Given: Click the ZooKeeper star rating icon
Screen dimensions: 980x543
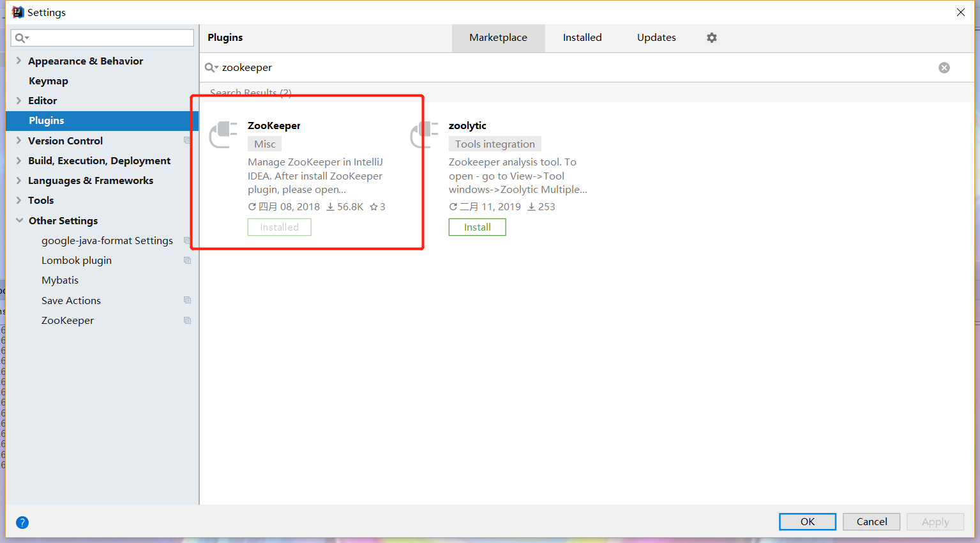Looking at the screenshot, I should [373, 207].
